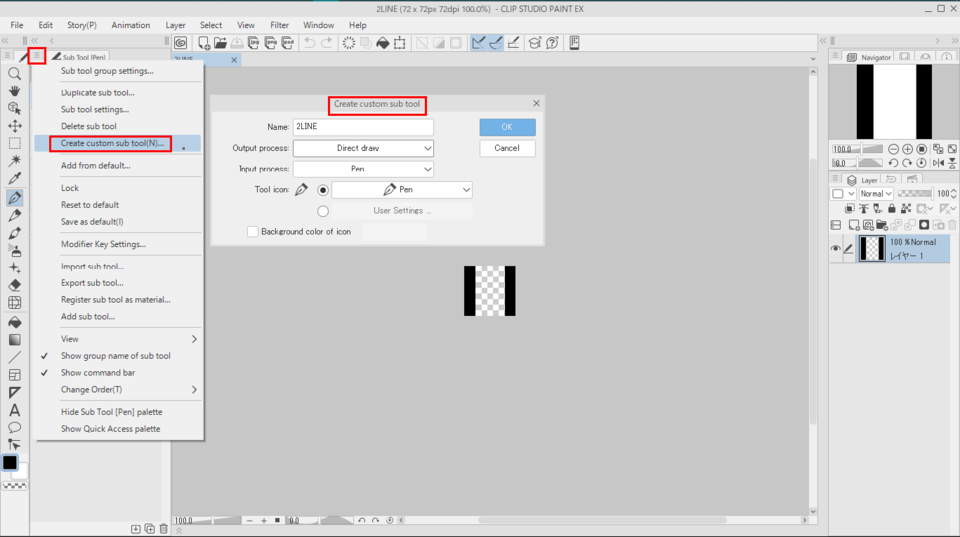Confirm dialog with OK button
The width and height of the screenshot is (960, 537).
pos(508,127)
